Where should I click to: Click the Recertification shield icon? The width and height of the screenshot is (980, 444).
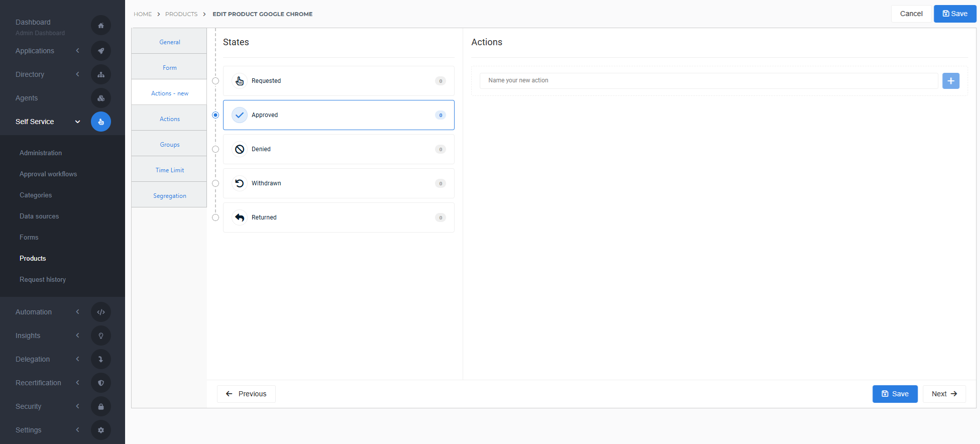pyautogui.click(x=101, y=383)
